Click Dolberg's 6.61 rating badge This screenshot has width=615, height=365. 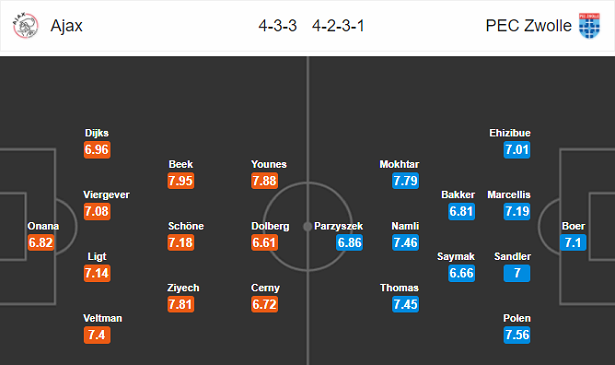tap(265, 242)
